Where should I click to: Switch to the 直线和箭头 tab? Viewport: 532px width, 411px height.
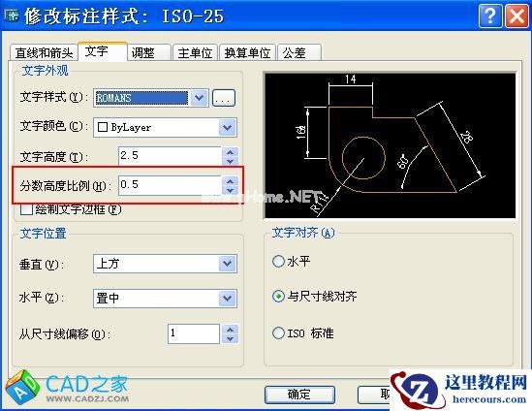point(45,52)
